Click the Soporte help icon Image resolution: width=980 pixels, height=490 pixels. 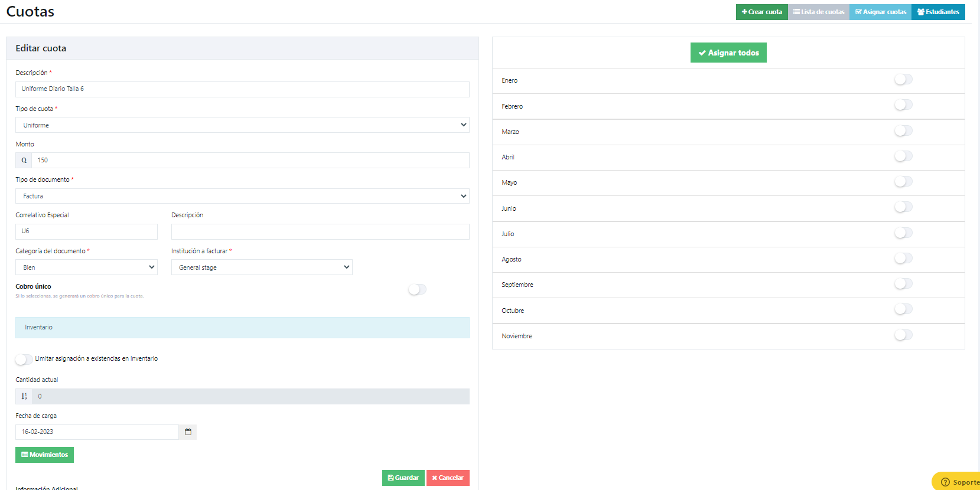(x=945, y=482)
